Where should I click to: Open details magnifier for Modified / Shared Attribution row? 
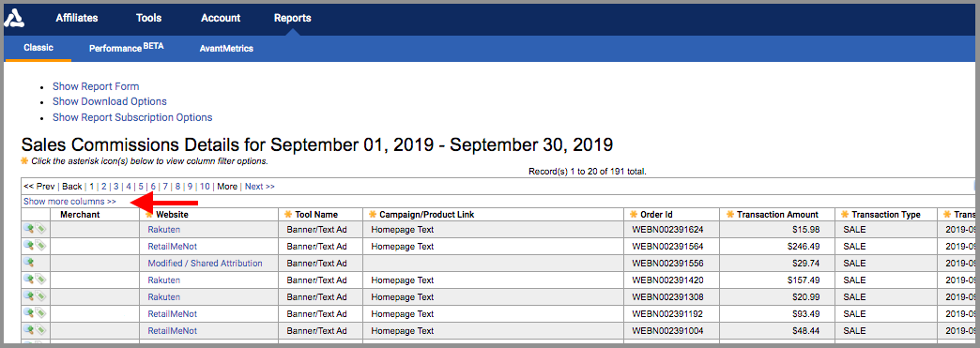tap(28, 263)
